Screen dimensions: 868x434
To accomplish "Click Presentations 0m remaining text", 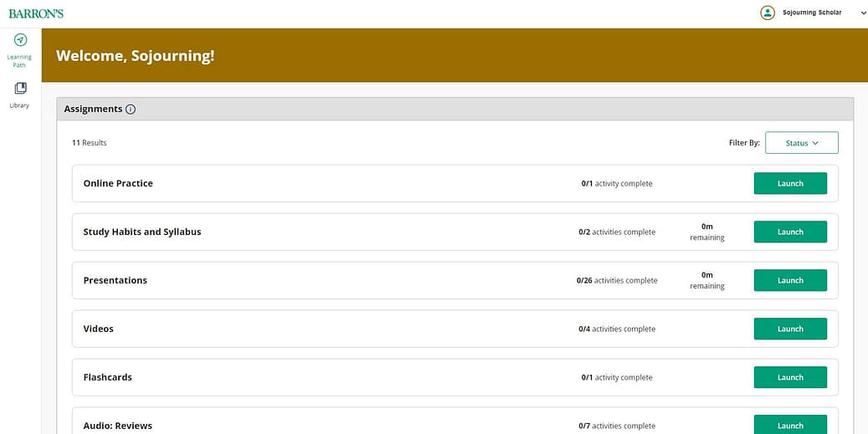I will coord(707,280).
